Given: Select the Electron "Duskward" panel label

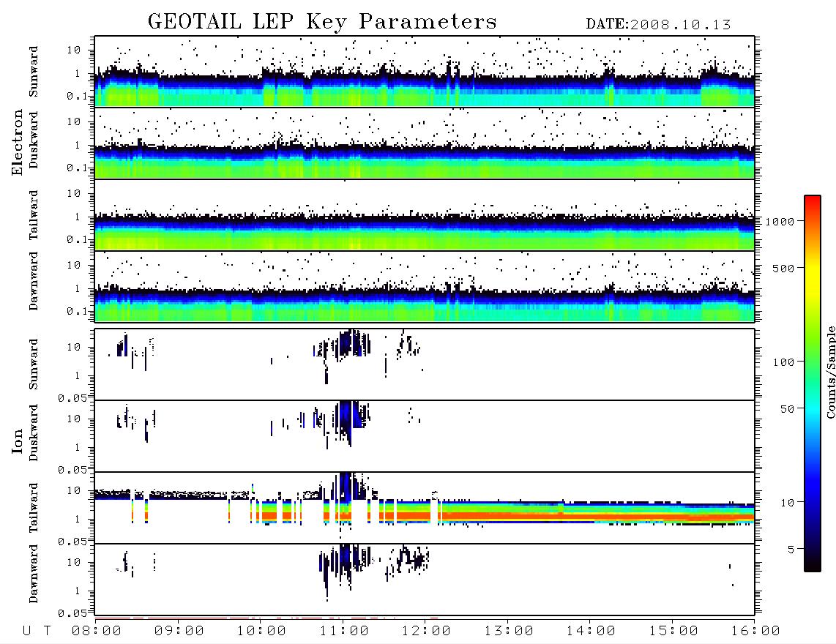Looking at the screenshot, I should click(34, 141).
